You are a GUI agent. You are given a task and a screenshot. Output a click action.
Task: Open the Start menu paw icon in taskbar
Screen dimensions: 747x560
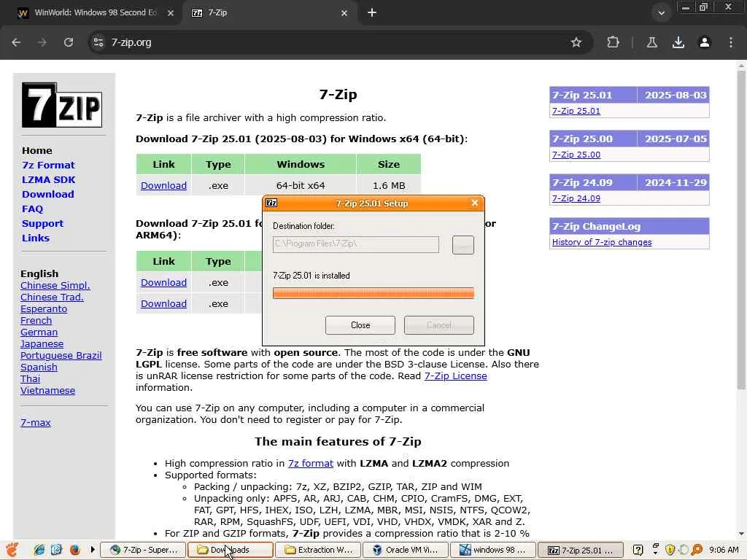pyautogui.click(x=12, y=550)
